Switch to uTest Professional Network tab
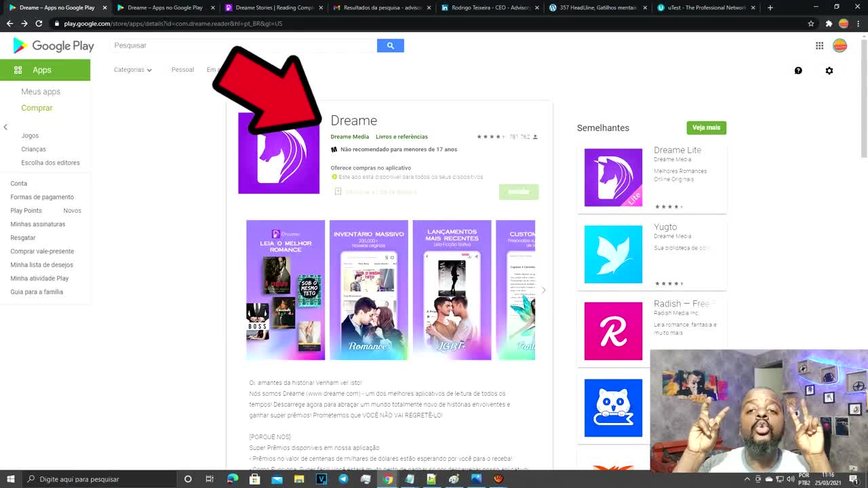 pyautogui.click(x=705, y=7)
